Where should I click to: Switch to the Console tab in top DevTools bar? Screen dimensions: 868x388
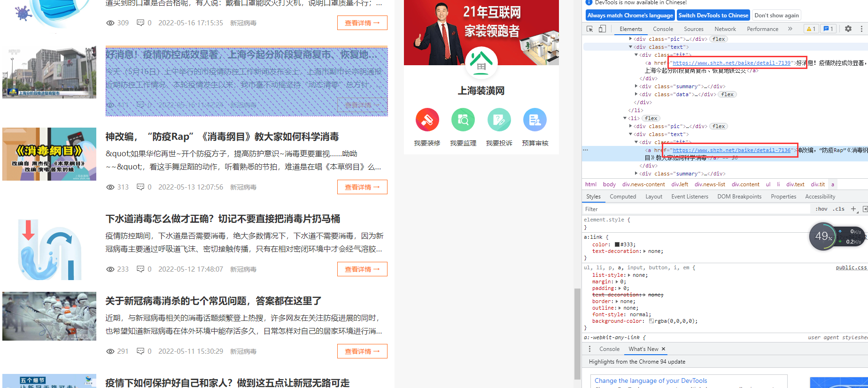click(663, 29)
